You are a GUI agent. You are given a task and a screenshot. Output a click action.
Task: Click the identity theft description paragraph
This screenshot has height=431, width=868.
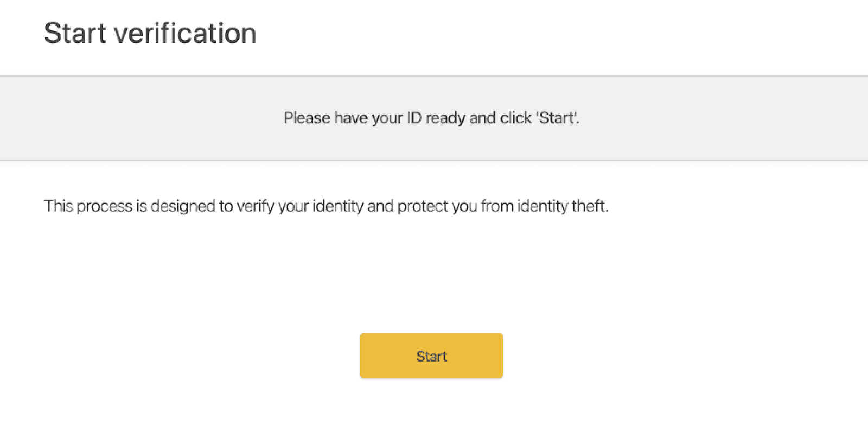click(326, 206)
